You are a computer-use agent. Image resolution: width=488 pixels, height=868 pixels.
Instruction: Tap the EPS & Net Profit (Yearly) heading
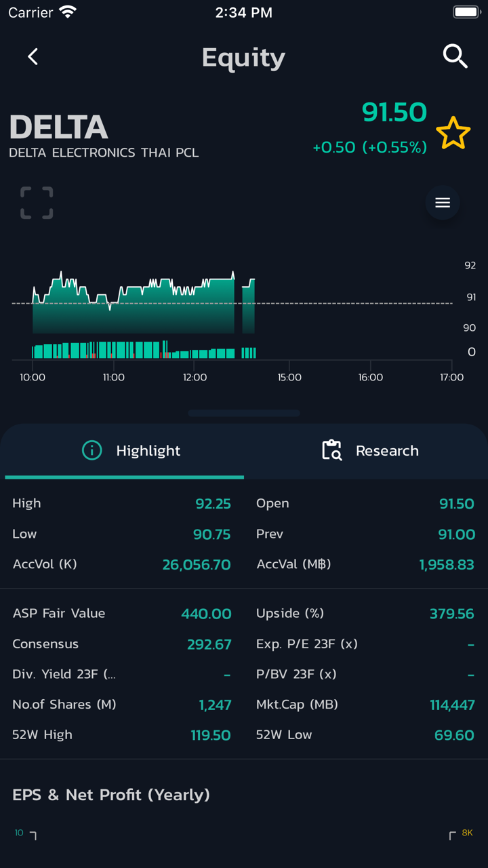pyautogui.click(x=111, y=795)
